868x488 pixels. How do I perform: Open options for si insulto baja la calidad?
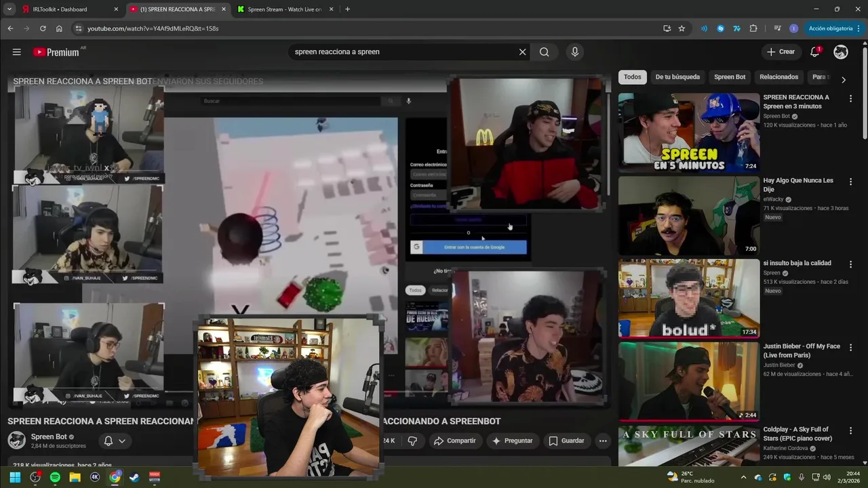(850, 264)
